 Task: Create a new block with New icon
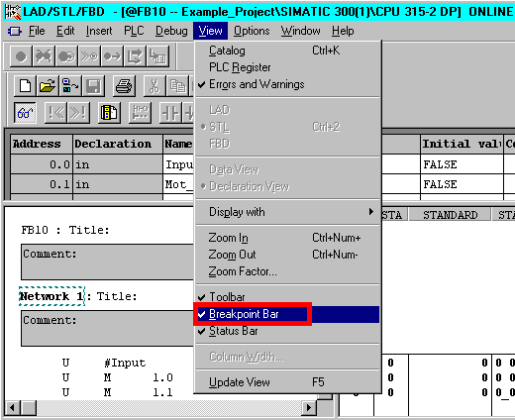(26, 86)
